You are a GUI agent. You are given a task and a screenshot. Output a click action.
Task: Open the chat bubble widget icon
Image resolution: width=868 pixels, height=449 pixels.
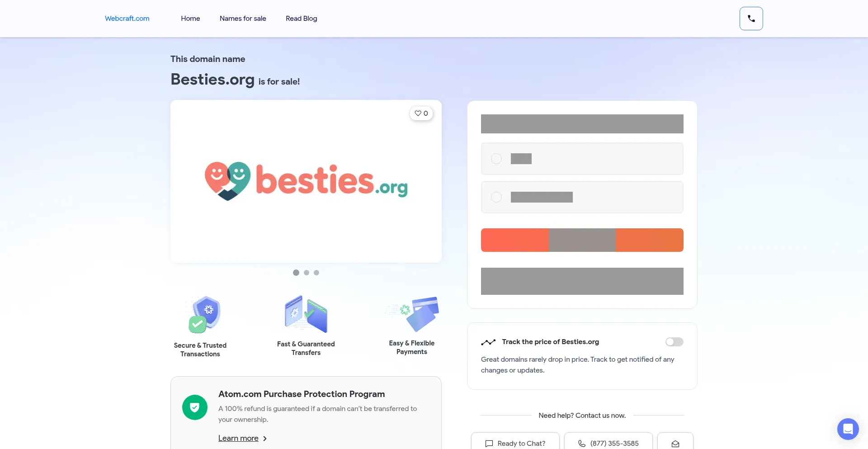click(x=848, y=429)
